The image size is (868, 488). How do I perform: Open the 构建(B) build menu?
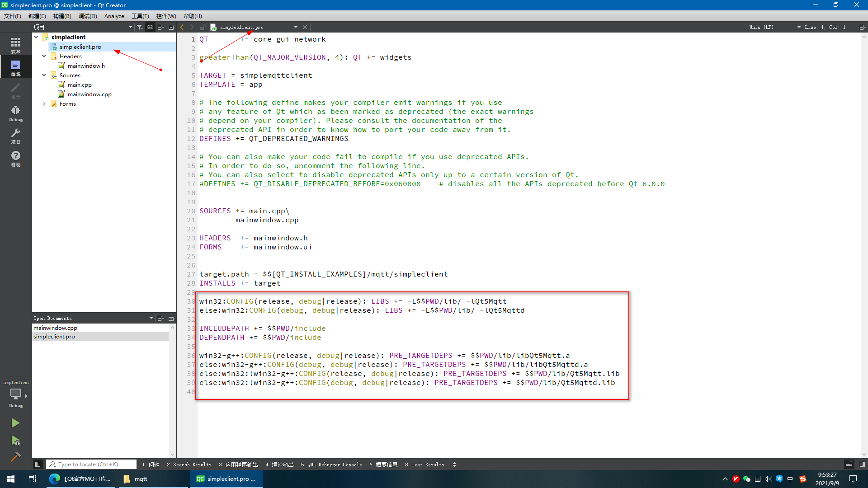62,16
